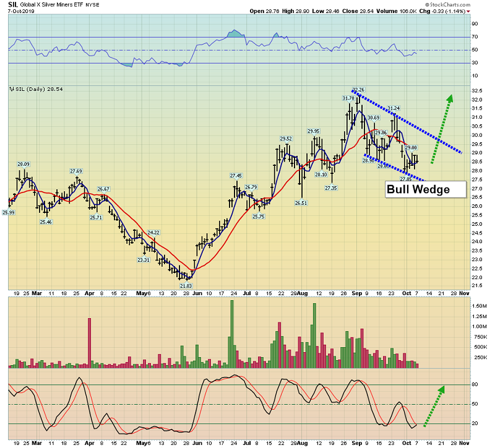
Task: Click the 29.95 price label
Action: (x=314, y=131)
